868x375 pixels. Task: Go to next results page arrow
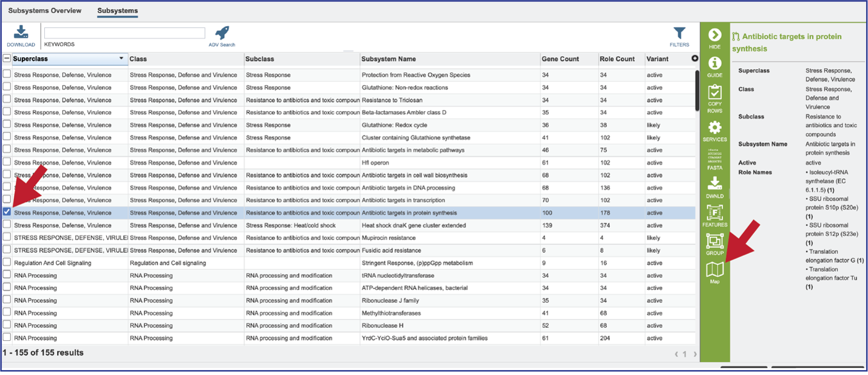click(x=695, y=354)
